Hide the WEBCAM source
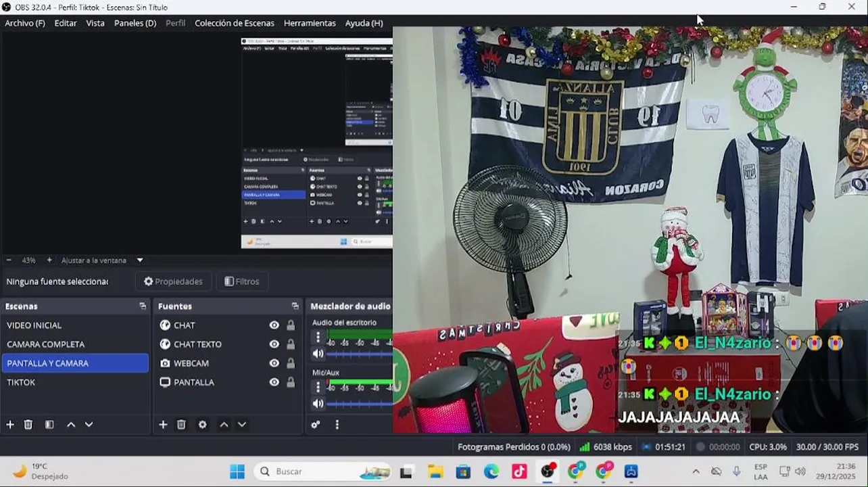868x487 pixels. pyautogui.click(x=274, y=363)
